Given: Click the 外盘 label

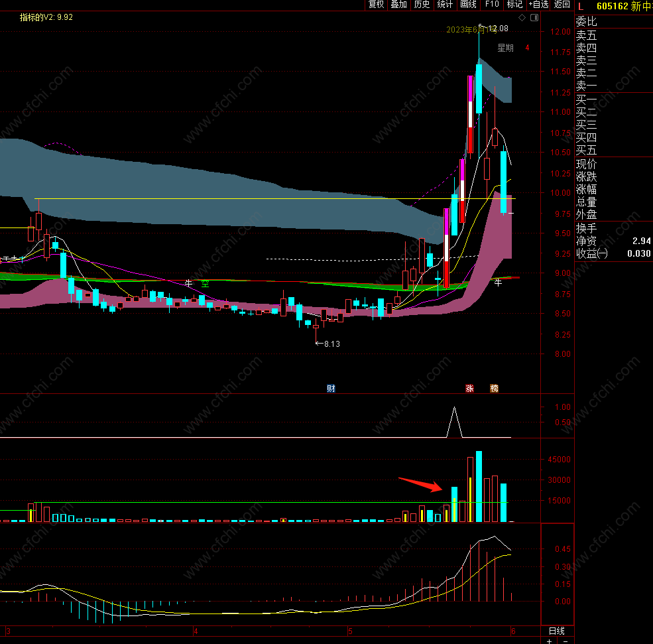Looking at the screenshot, I should click(x=586, y=214).
